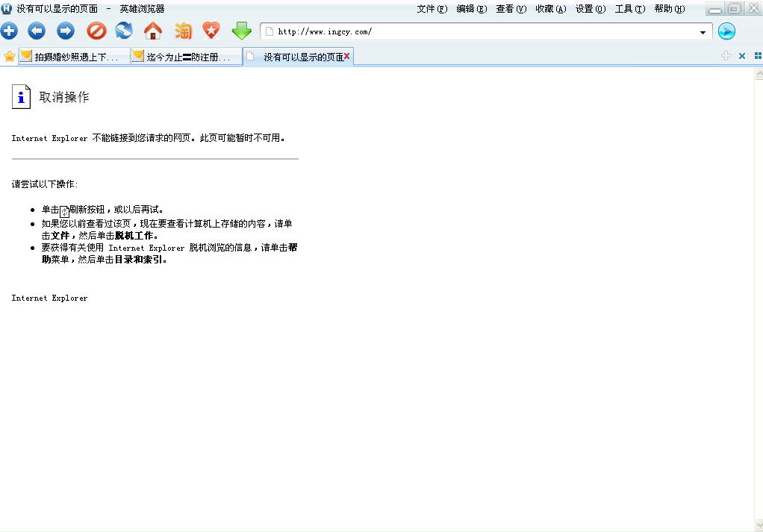
Task: Click the scroll up arrow of the vertical scrollbar
Action: (759, 73)
